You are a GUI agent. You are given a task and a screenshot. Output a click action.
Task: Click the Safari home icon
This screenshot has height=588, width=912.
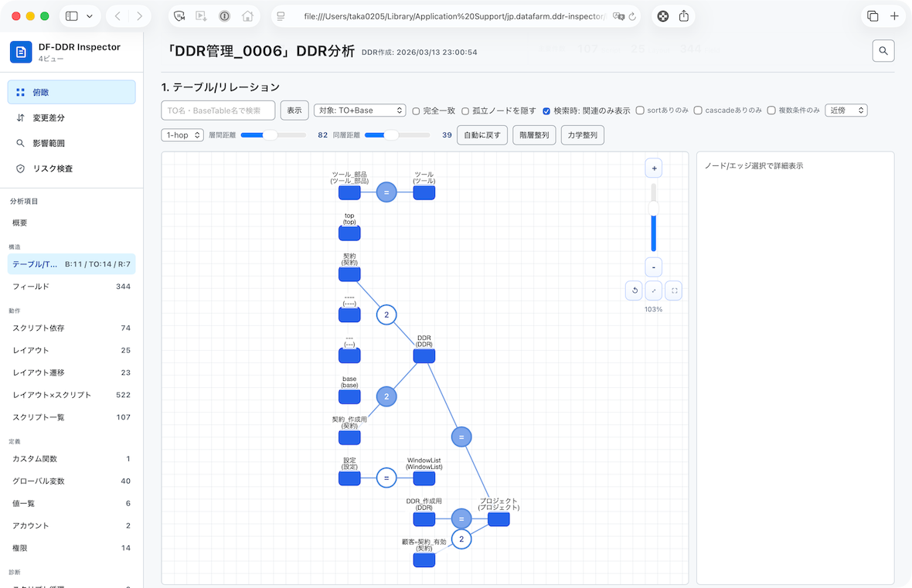(x=248, y=16)
